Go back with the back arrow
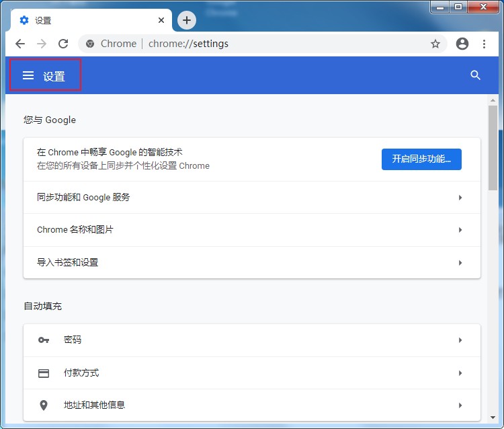Image resolution: width=504 pixels, height=429 pixels. point(20,44)
